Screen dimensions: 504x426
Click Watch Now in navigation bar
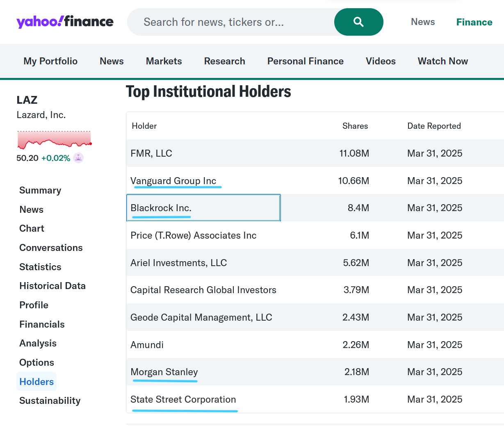point(442,61)
